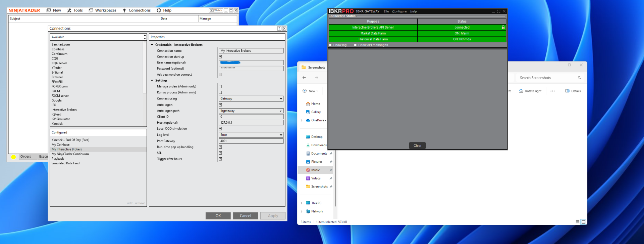Screen dimensions: 644x244
Task: Click the clear x in Auto logon path
Action: 281,111
